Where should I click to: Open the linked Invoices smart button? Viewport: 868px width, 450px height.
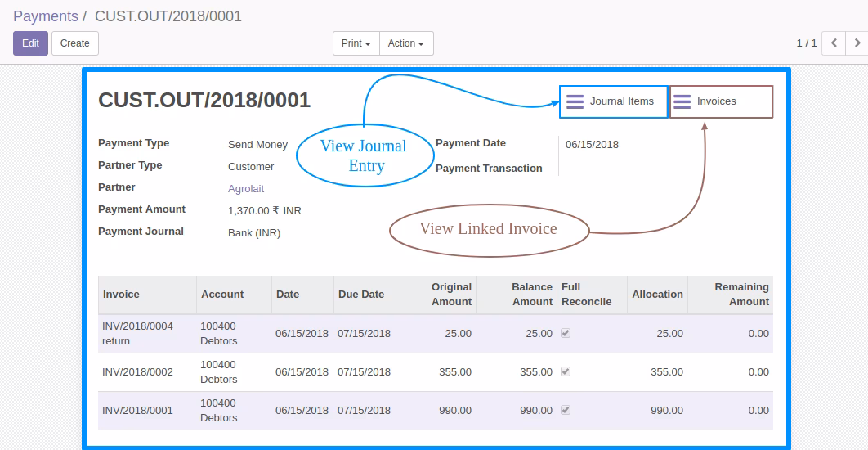[x=722, y=101]
